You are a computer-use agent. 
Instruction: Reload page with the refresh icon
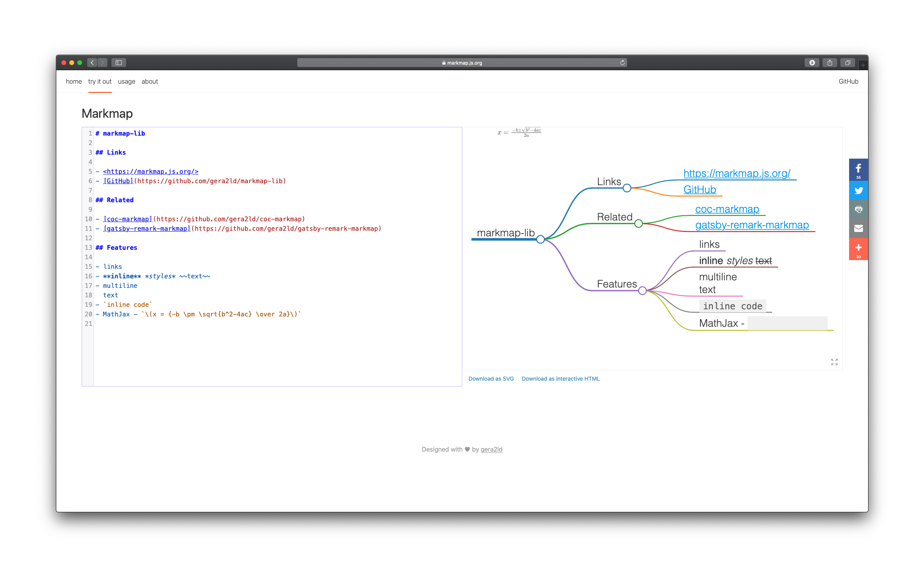622,63
